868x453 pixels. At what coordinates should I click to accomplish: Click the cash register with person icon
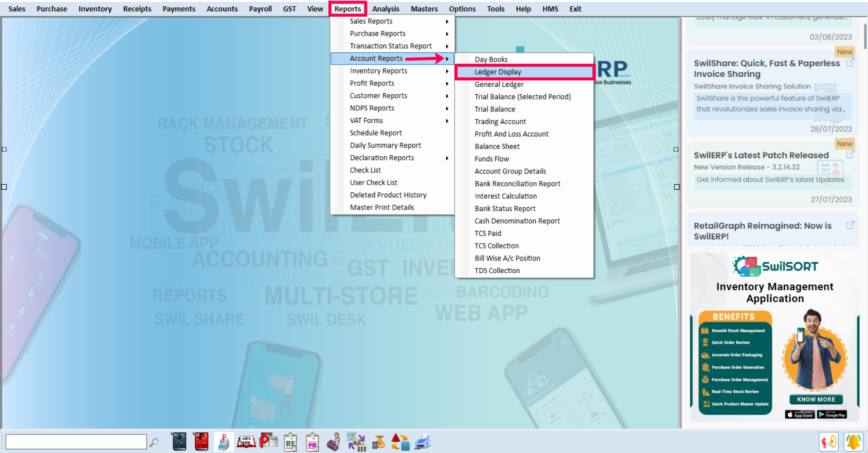point(334,442)
